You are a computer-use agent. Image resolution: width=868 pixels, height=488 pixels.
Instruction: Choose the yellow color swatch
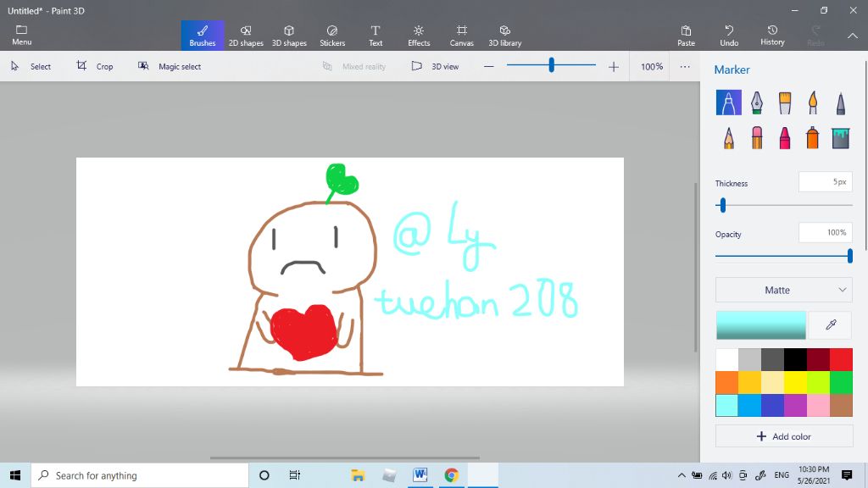click(795, 382)
